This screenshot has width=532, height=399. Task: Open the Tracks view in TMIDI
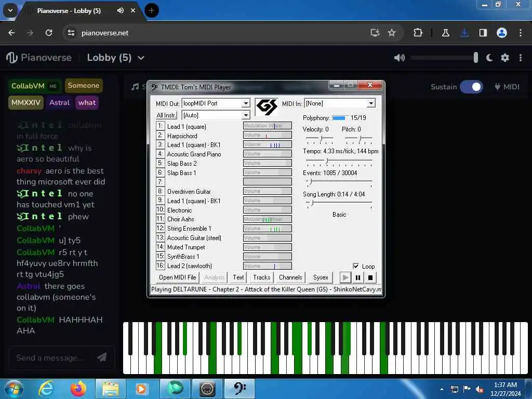pos(262,277)
